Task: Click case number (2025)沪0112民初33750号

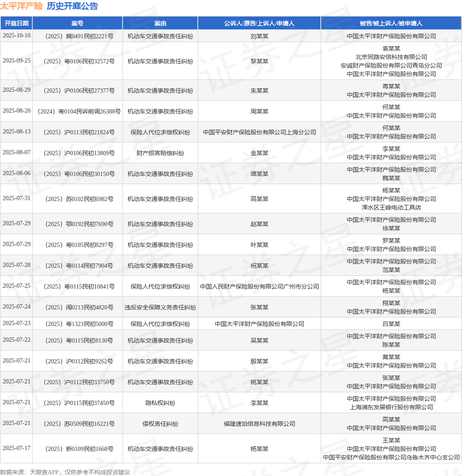Action: (x=79, y=382)
